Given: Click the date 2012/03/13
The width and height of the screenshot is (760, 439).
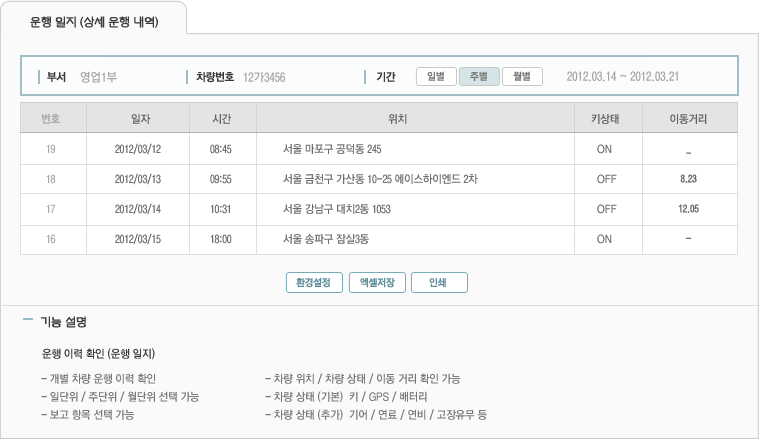Looking at the screenshot, I should (x=138, y=179).
